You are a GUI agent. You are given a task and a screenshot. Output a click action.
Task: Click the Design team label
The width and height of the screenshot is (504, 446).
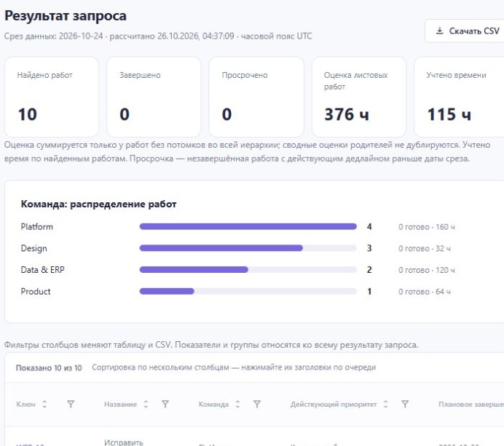point(34,248)
